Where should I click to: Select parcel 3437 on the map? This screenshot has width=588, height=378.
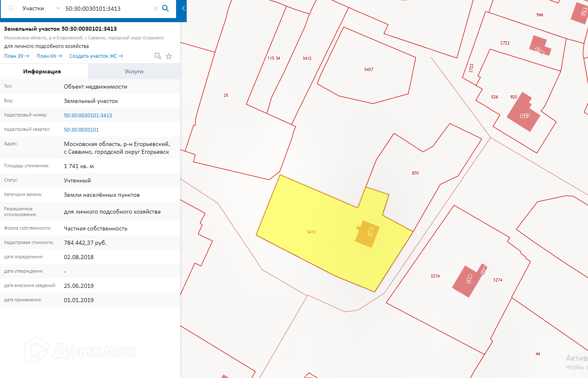tap(369, 69)
